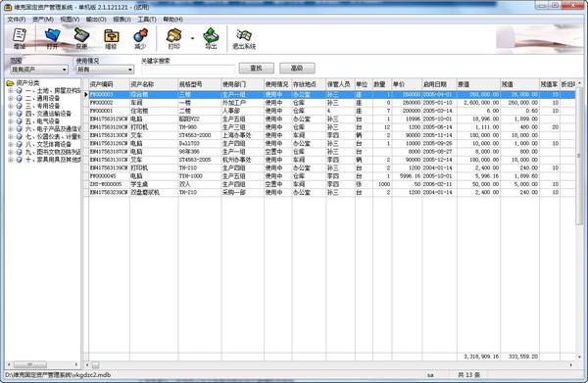The image size is (588, 383).
Task: Select the 四、交通运输设备 category
Action: click(x=48, y=114)
